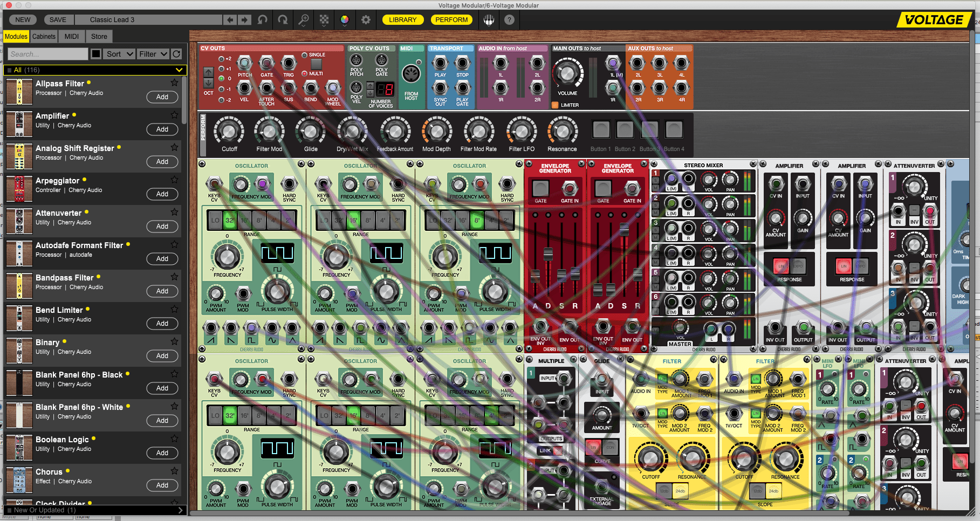This screenshot has width=980, height=521.
Task: Favorite the Allpass Filter star
Action: pos(174,83)
